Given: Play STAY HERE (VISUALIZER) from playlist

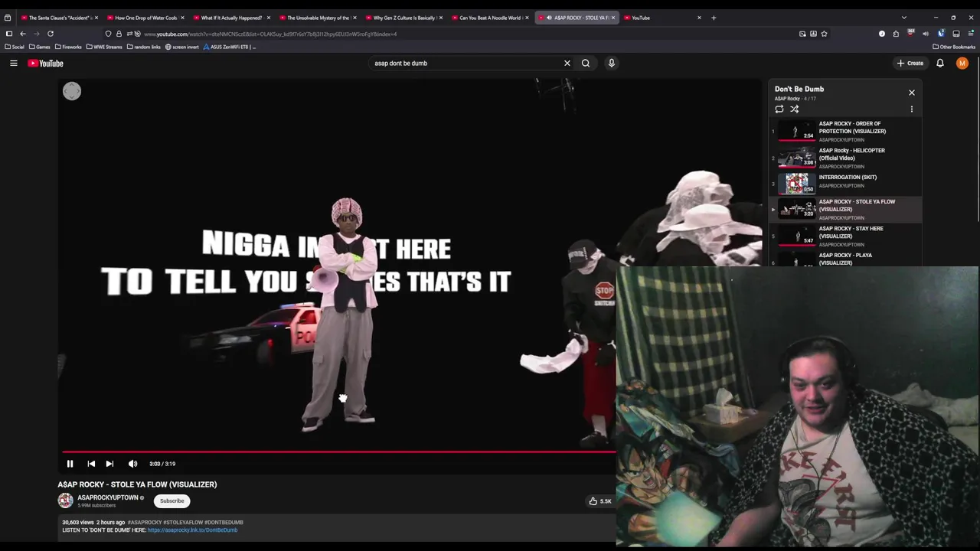Looking at the screenshot, I should tap(846, 236).
